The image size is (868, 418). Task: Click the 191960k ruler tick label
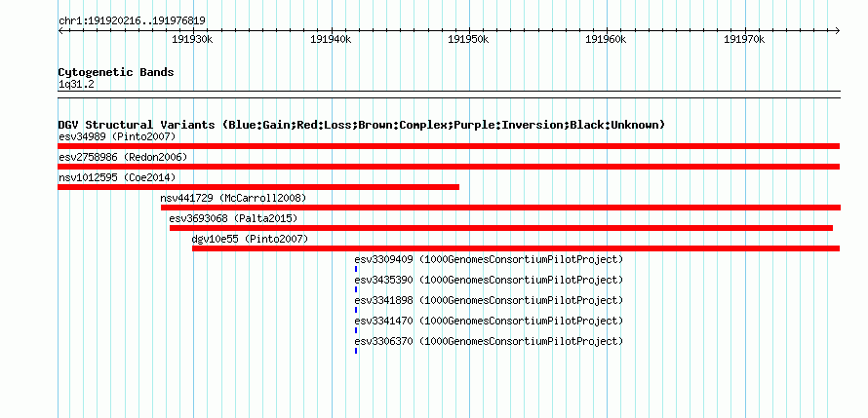pos(606,39)
